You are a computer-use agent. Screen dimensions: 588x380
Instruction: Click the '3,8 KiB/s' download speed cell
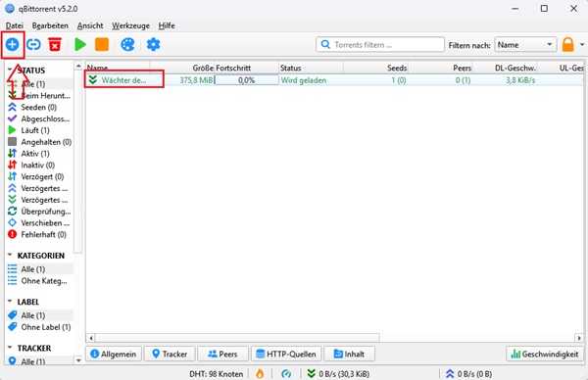click(x=520, y=80)
